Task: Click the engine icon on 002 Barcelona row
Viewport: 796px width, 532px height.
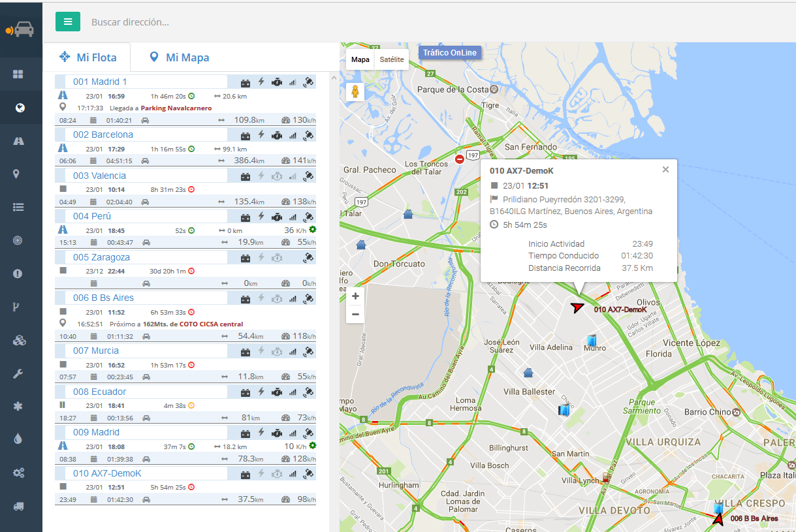Action: (x=276, y=135)
